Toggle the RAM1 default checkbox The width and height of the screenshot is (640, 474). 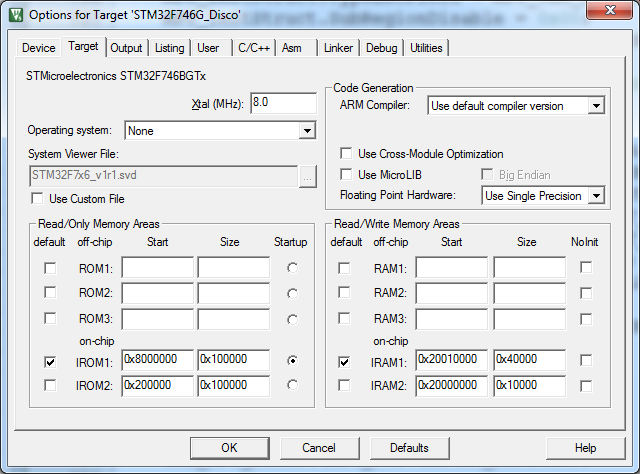(344, 268)
